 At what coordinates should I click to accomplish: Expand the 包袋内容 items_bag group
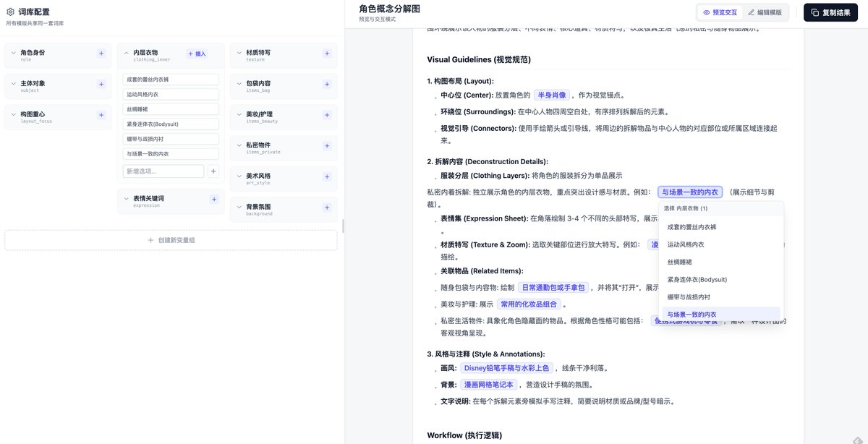tap(239, 84)
